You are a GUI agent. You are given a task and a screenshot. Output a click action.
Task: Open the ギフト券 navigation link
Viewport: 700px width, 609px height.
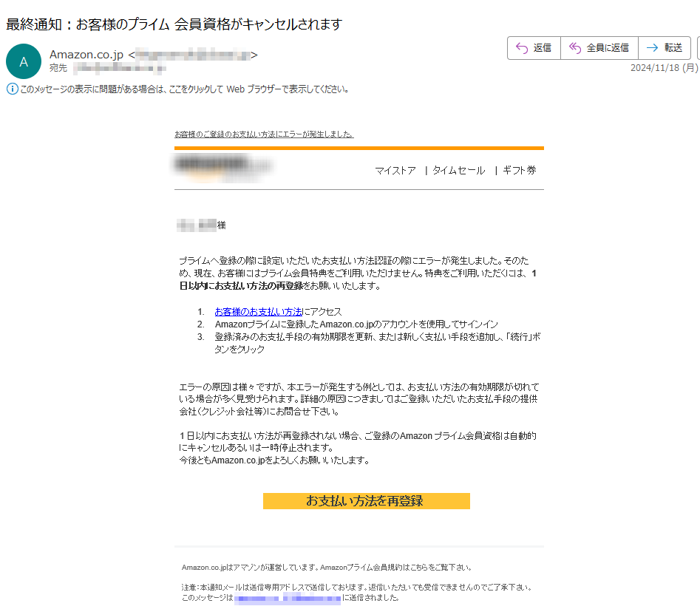519,171
